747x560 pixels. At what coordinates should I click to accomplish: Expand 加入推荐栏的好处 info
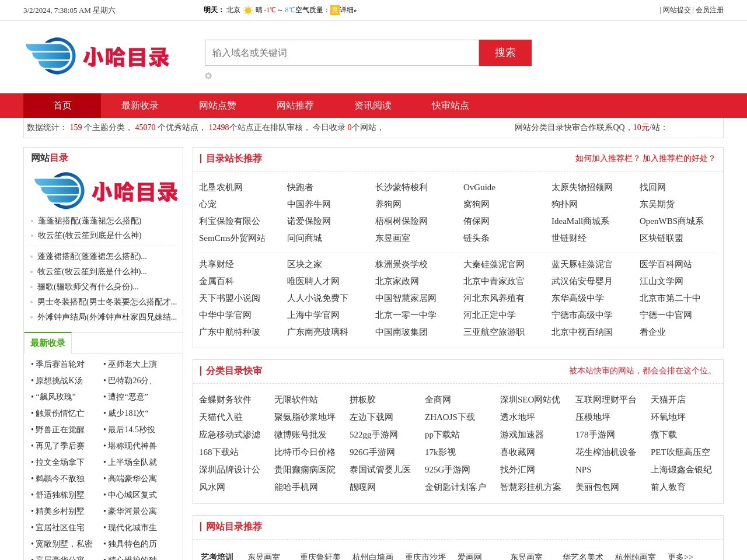[678, 158]
